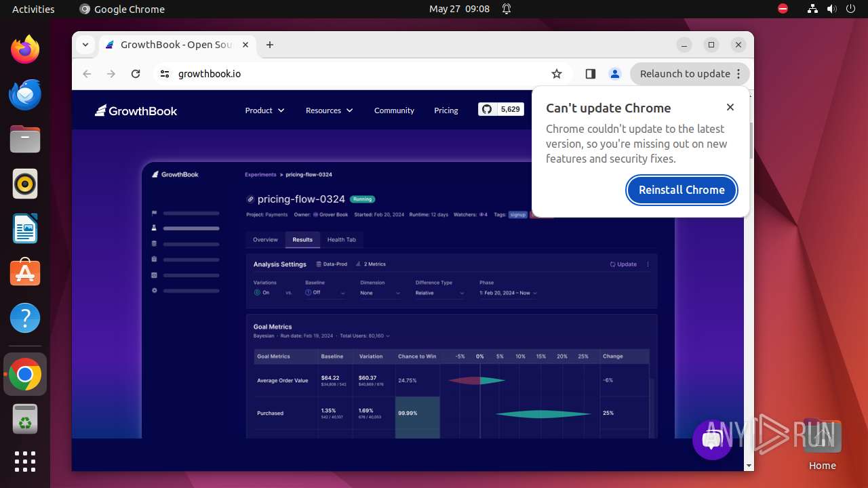Bookmark this page with star icon
Image resolution: width=868 pixels, height=488 pixels.
[x=557, y=74]
